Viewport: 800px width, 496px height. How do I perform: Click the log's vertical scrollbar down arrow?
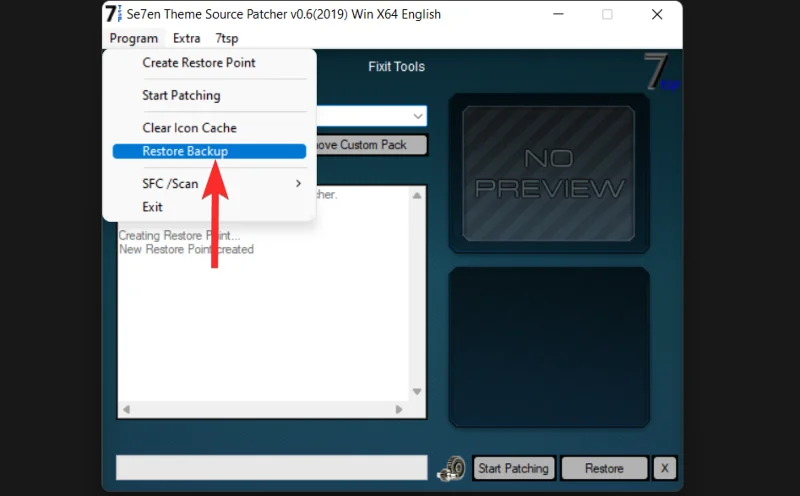417,392
